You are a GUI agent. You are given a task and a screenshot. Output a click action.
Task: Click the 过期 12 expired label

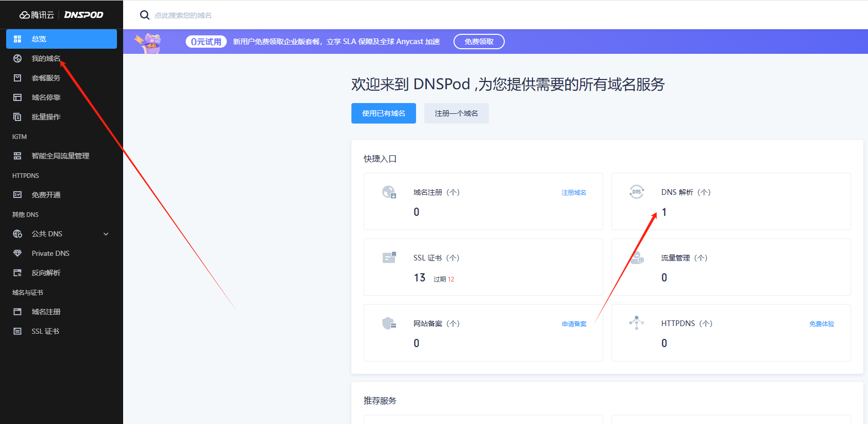444,279
